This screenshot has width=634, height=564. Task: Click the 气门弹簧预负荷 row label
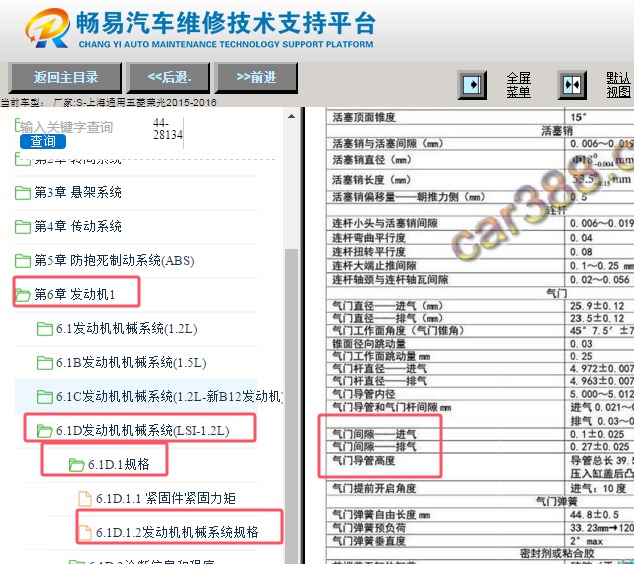369,528
